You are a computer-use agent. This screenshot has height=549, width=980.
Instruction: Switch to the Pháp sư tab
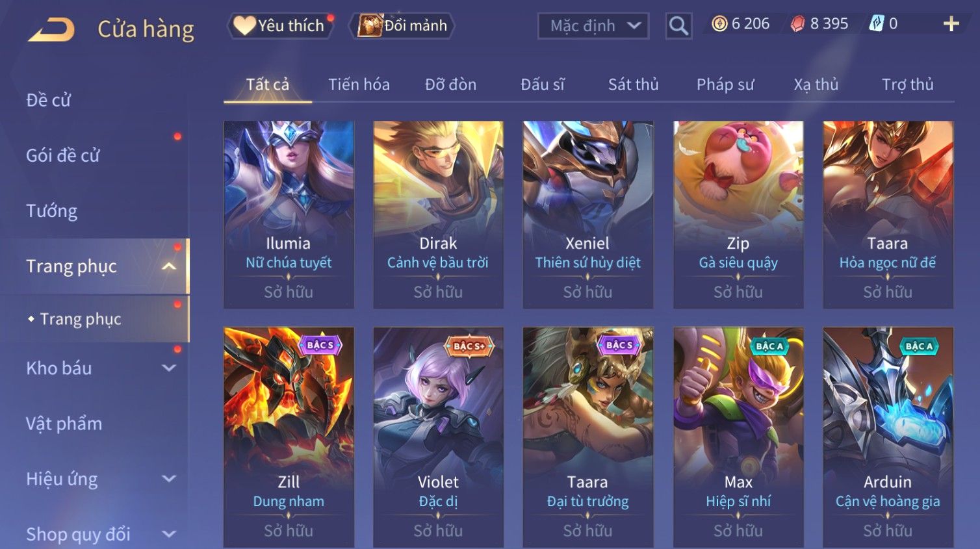tap(725, 84)
